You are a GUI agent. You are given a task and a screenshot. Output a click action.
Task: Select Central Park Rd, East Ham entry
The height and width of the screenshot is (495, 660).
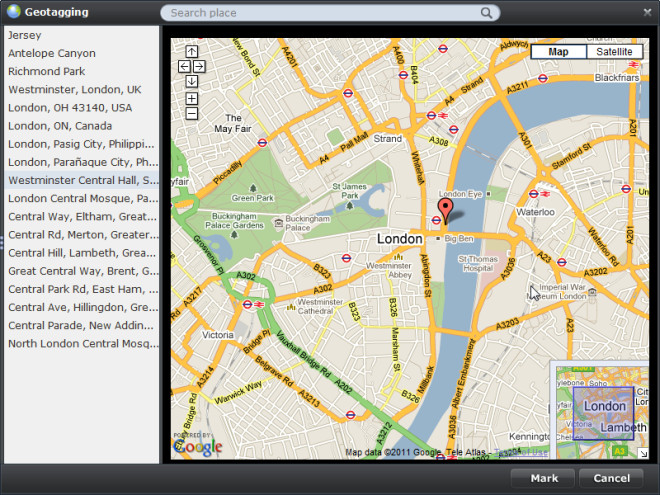point(82,289)
